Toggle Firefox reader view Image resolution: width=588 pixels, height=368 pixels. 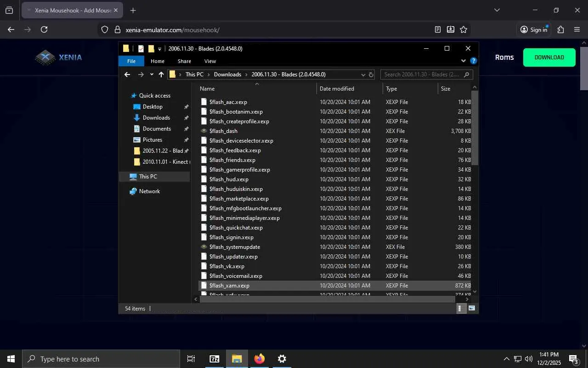click(x=438, y=29)
